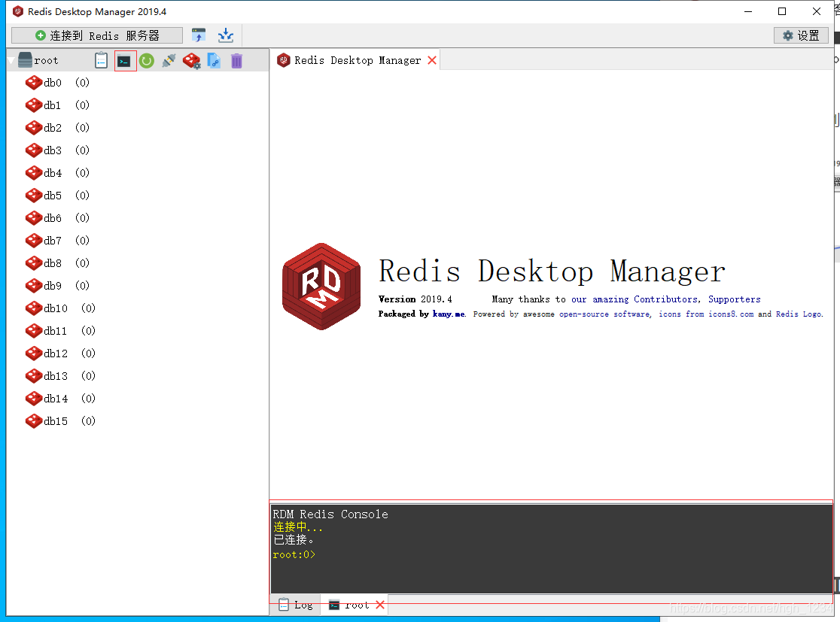The image size is (840, 622).
Task: Edit root connection settings cube-gear icon
Action: tap(192, 61)
